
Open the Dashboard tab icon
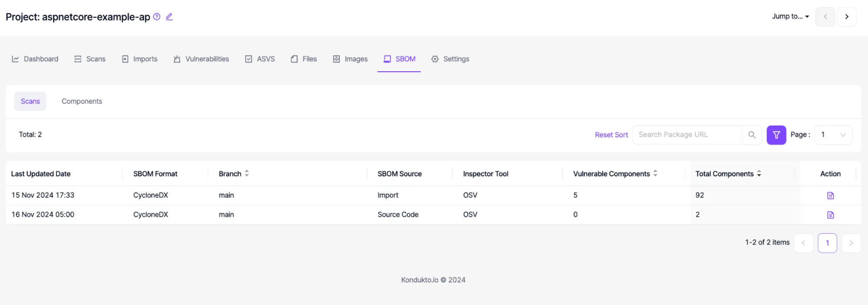(x=15, y=59)
